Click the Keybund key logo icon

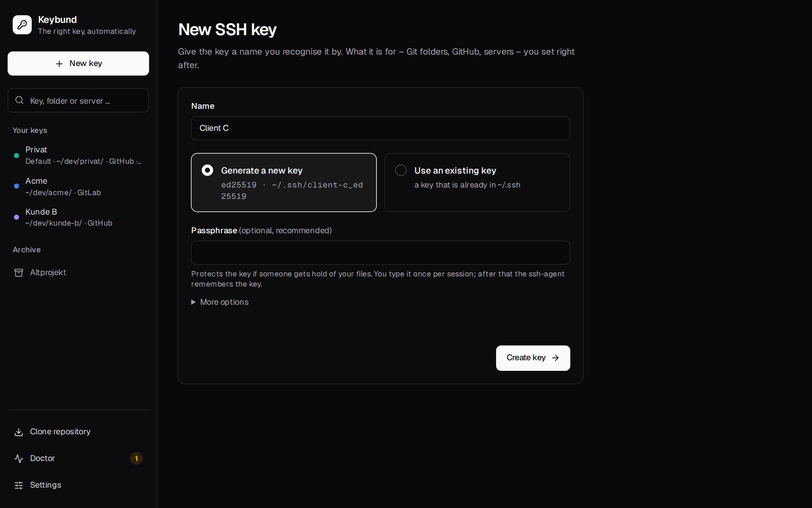[x=22, y=25]
